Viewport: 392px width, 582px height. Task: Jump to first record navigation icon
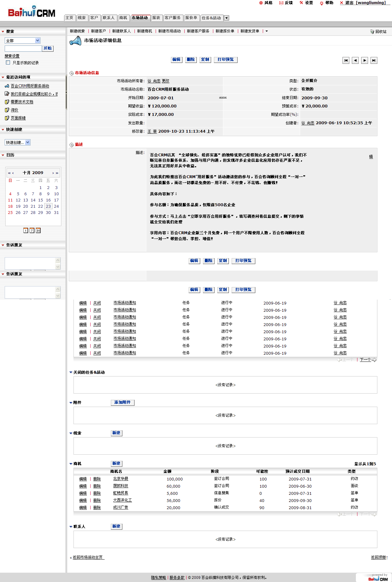[346, 60]
